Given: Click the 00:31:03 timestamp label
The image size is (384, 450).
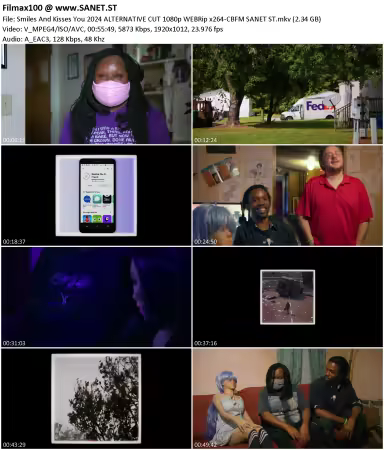Looking at the screenshot, I should click(14, 343).
